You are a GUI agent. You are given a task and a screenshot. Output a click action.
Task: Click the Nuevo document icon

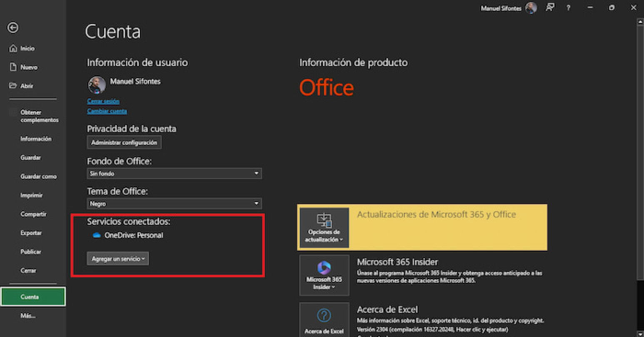[13, 67]
